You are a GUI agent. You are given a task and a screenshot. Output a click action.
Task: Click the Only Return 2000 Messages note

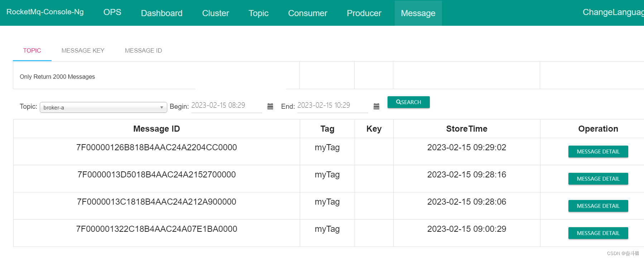point(57,77)
